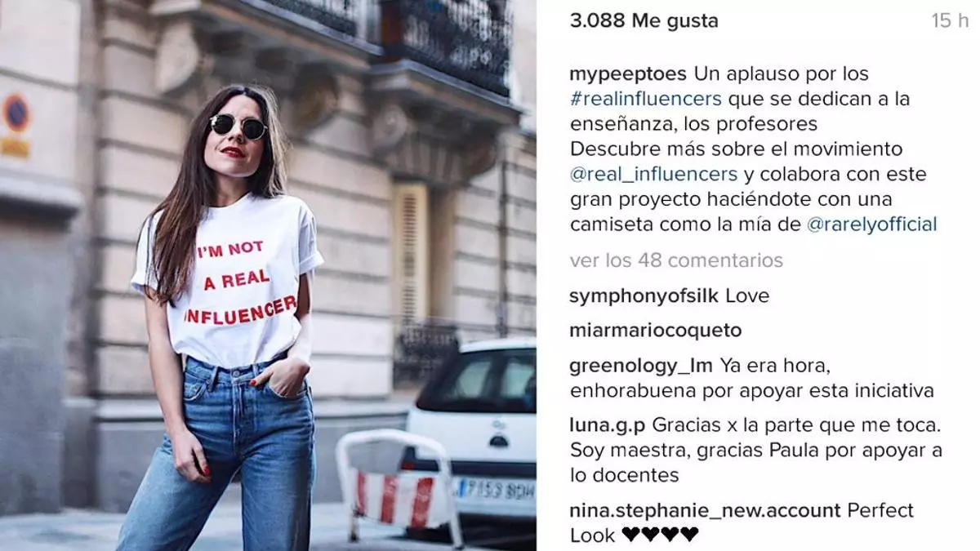The width and height of the screenshot is (980, 551).
Task: Visit the @rarelyofficial mention
Action: (871, 224)
